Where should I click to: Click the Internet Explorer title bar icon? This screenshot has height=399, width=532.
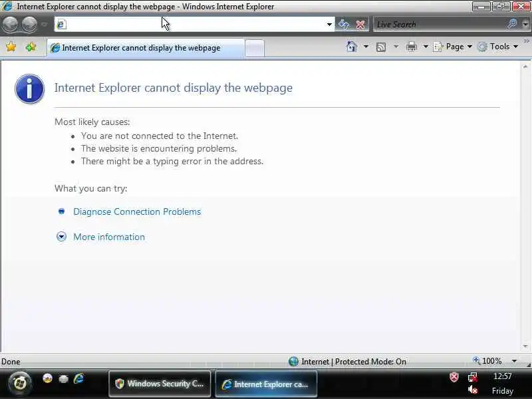click(x=7, y=6)
